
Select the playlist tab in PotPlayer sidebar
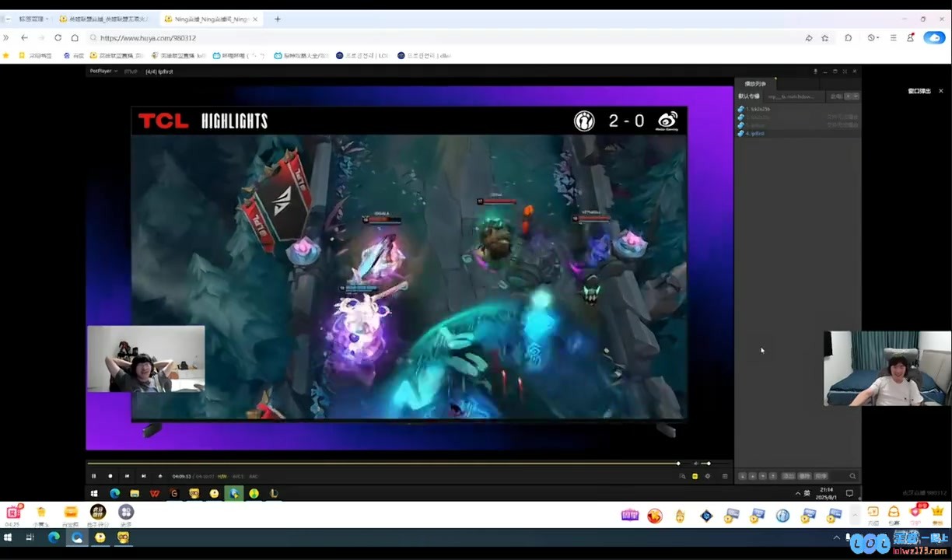[x=755, y=83]
